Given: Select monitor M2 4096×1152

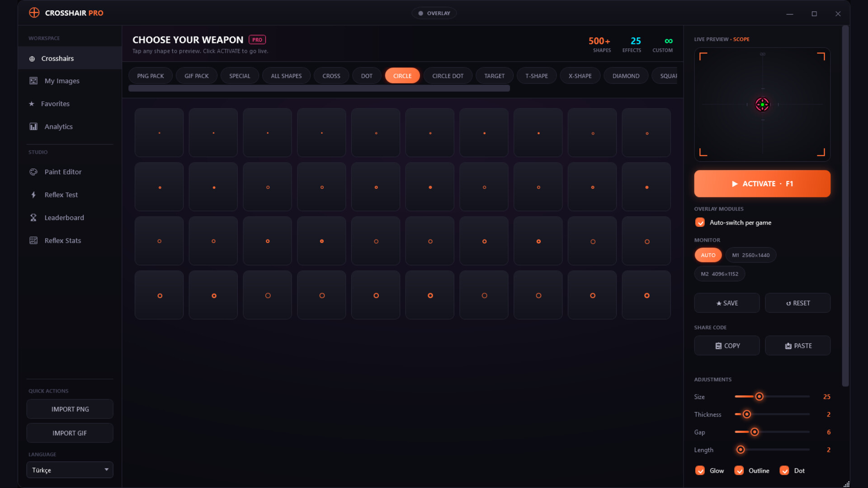Looking at the screenshot, I should click(x=719, y=274).
